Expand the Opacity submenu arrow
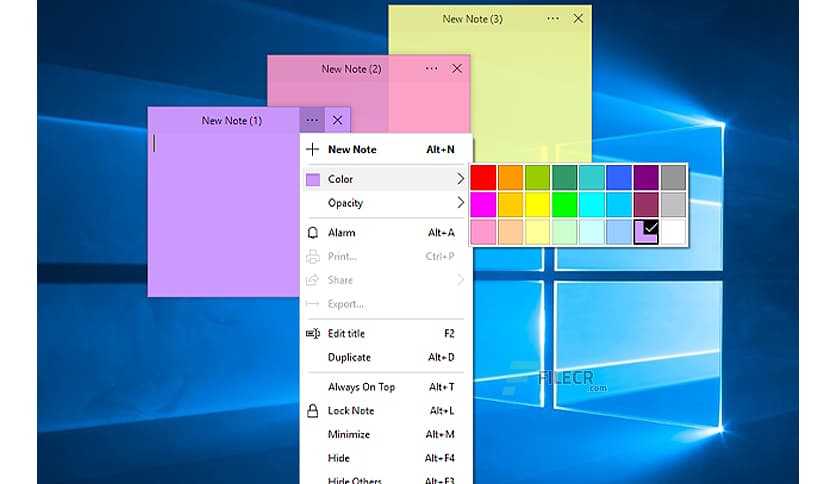Image resolution: width=836 pixels, height=484 pixels. point(460,203)
